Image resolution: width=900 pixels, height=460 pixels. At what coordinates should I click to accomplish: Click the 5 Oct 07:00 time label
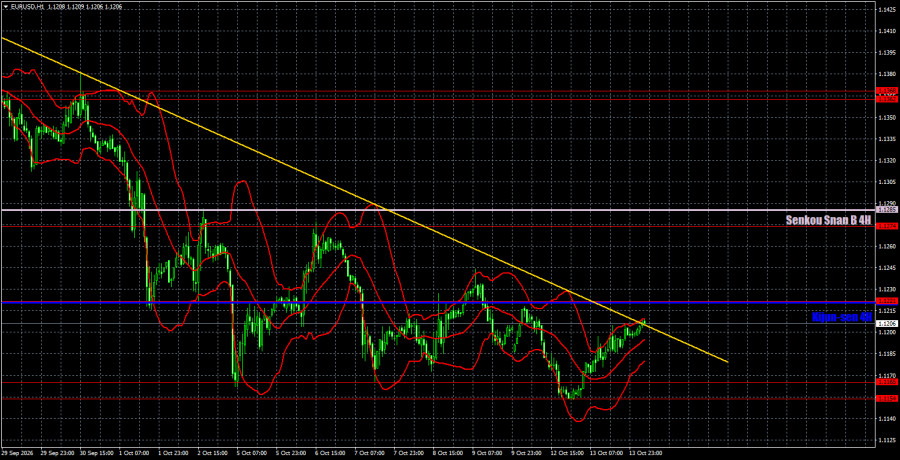(x=253, y=453)
